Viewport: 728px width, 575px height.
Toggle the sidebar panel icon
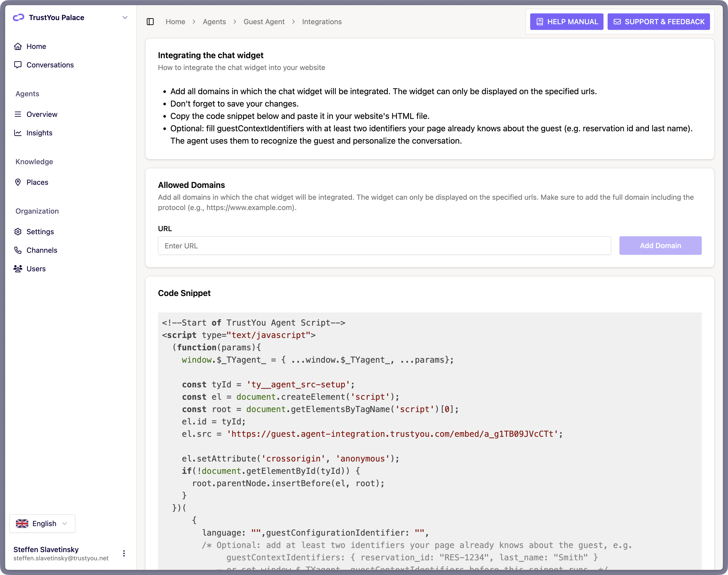(150, 22)
